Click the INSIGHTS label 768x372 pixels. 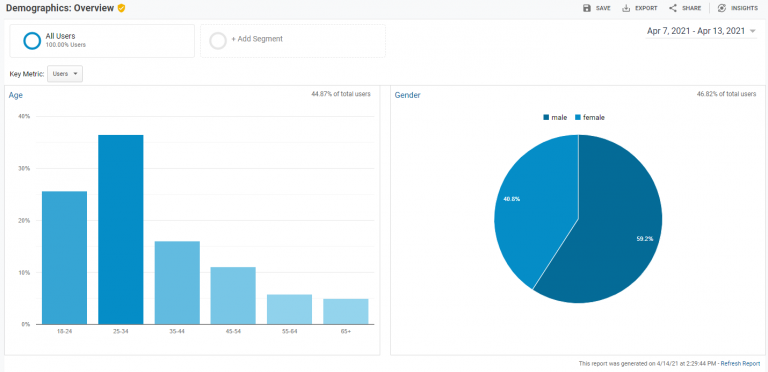[x=744, y=8]
